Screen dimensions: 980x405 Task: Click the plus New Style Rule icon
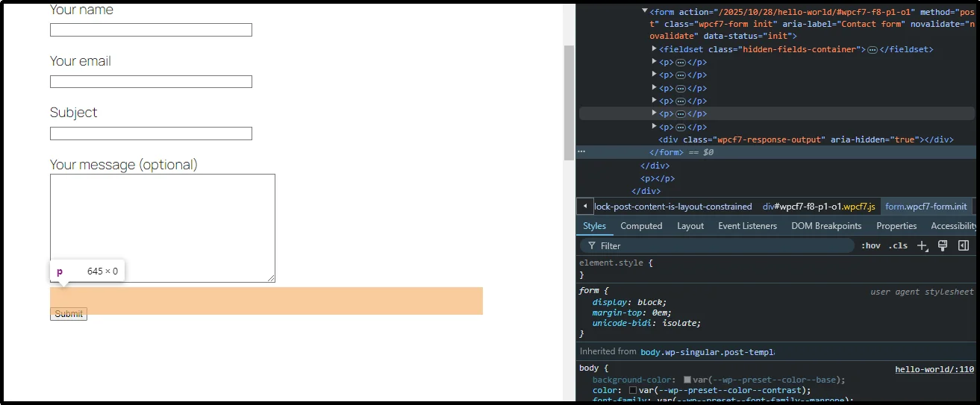point(923,245)
